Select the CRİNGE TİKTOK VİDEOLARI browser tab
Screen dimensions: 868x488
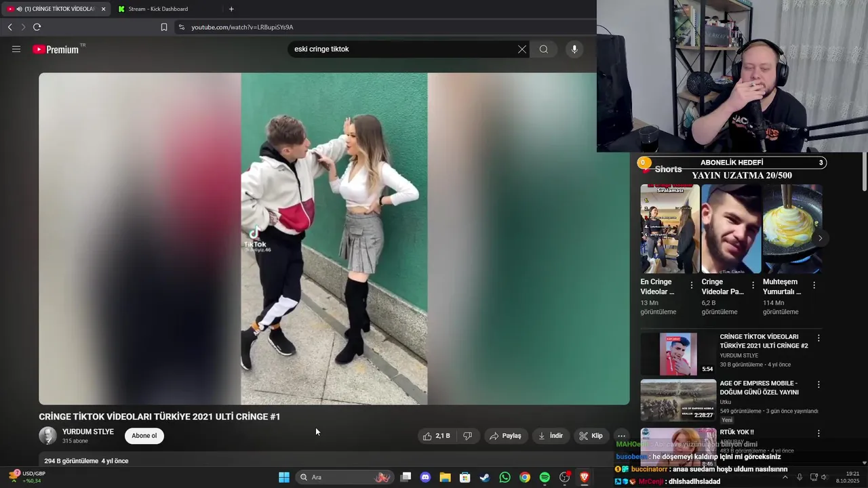(54, 9)
